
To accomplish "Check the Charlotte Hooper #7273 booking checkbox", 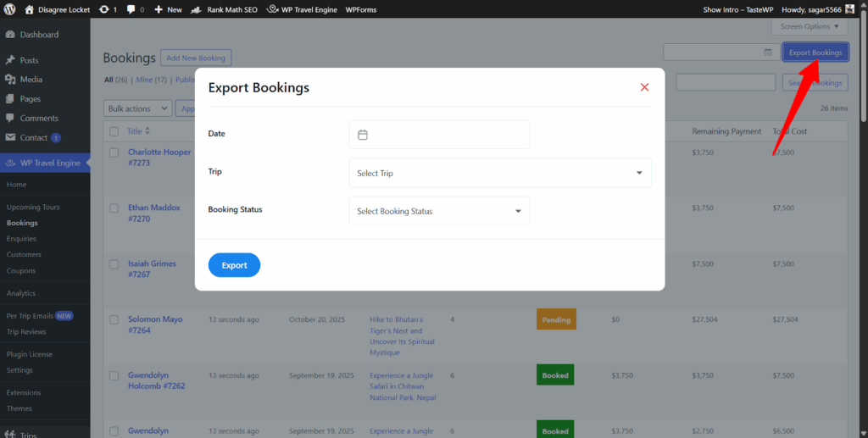I will coord(114,152).
